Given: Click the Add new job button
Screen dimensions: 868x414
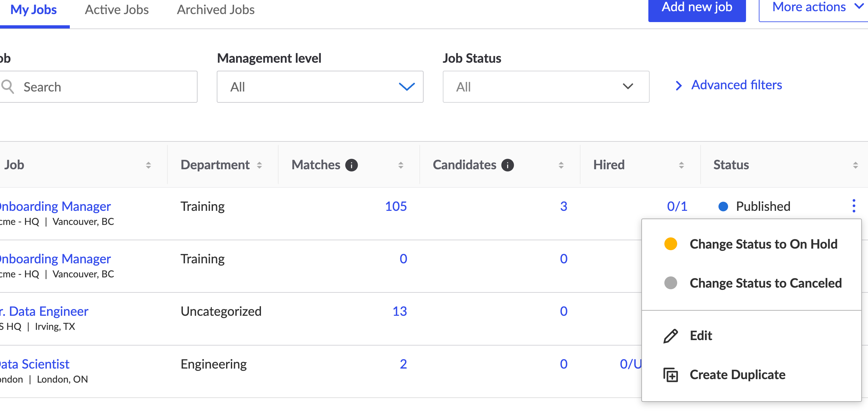Looking at the screenshot, I should click(x=696, y=8).
